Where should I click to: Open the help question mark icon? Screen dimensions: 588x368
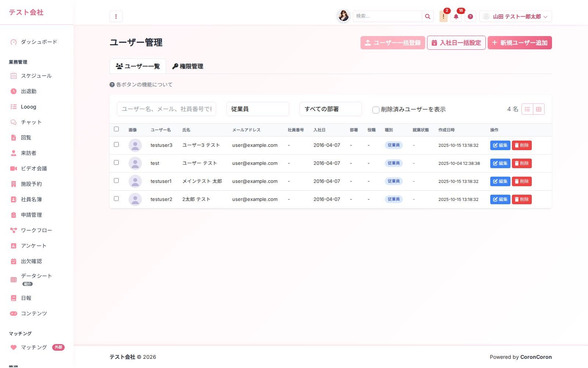tap(470, 16)
